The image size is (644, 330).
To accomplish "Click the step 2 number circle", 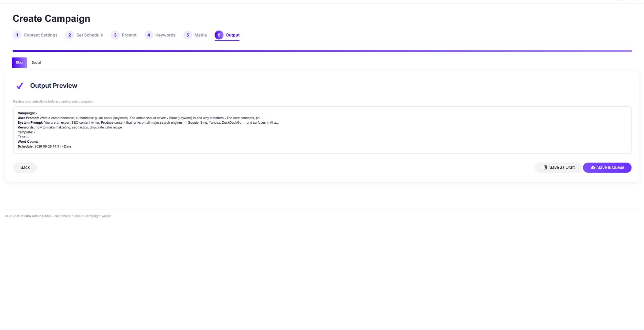I will point(69,35).
